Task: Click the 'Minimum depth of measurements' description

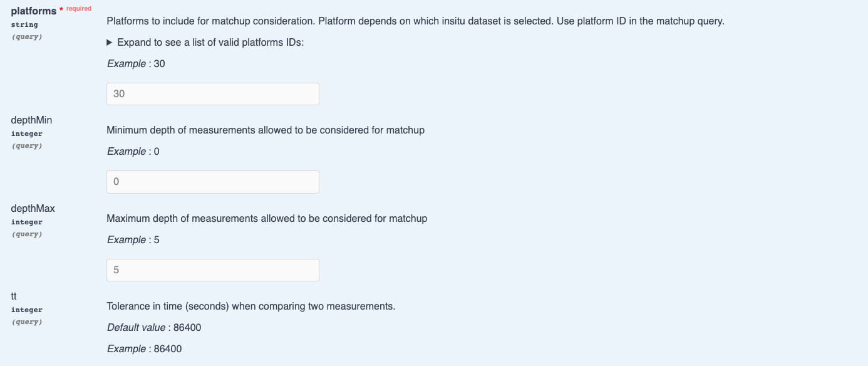Action: click(266, 130)
